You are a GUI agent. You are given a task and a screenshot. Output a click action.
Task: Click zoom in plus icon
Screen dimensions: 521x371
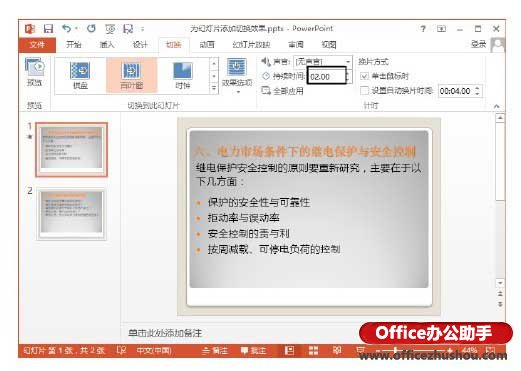click(x=450, y=351)
